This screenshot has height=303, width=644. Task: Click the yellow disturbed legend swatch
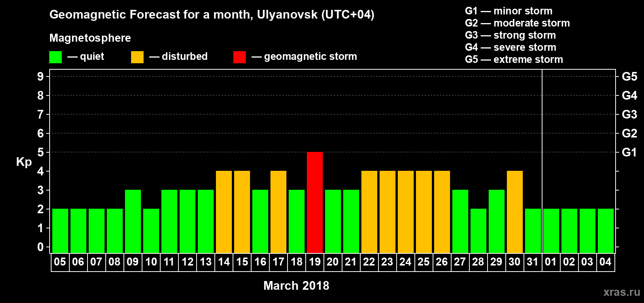137,57
